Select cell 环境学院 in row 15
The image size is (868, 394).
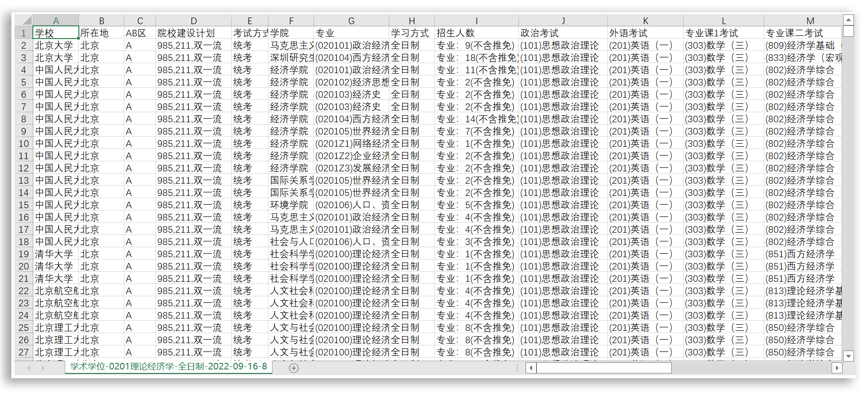(x=291, y=205)
